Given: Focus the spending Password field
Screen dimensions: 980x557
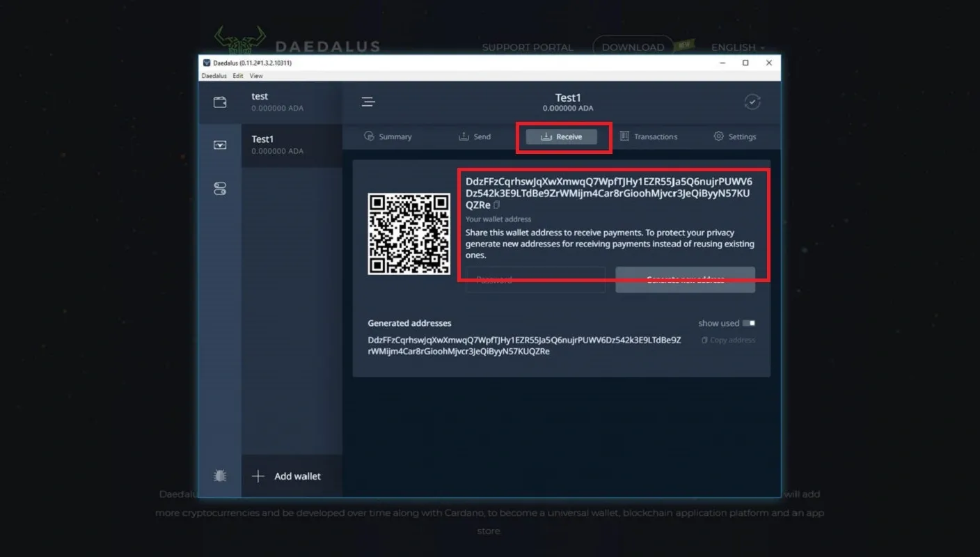Looking at the screenshot, I should (x=535, y=280).
